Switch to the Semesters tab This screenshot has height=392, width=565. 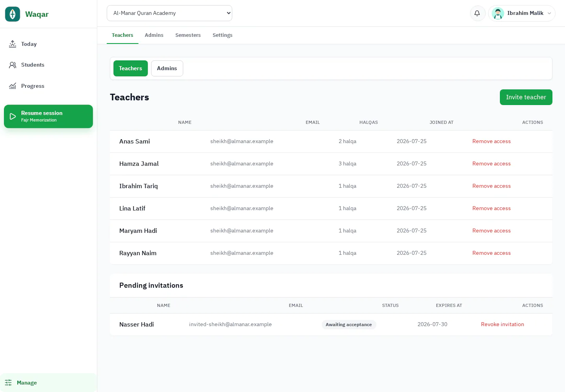188,35
